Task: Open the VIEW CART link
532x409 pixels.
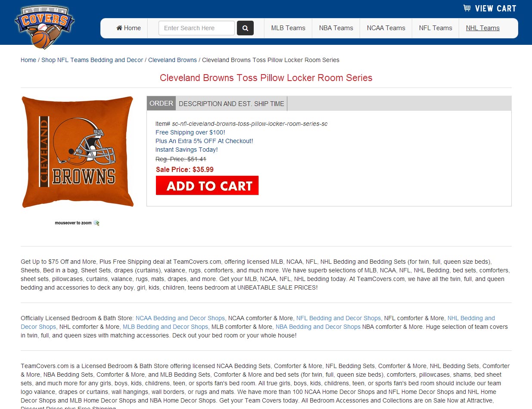Action: click(x=495, y=8)
